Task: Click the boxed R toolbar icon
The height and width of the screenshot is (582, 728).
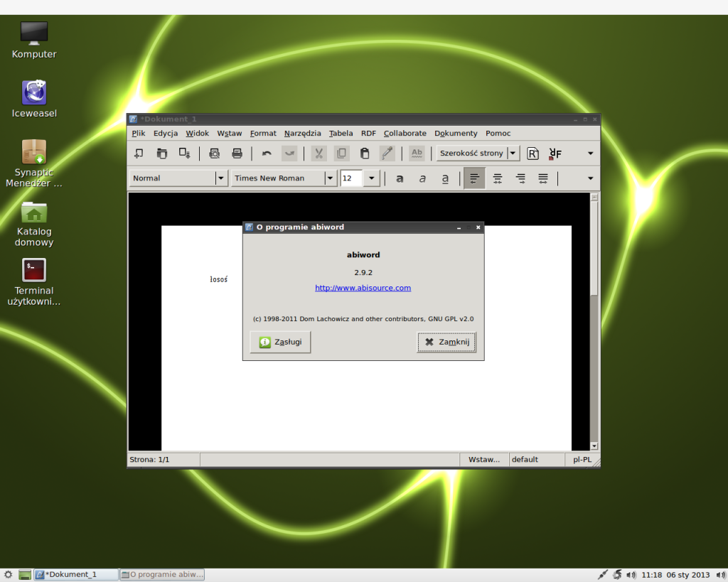Action: click(532, 153)
